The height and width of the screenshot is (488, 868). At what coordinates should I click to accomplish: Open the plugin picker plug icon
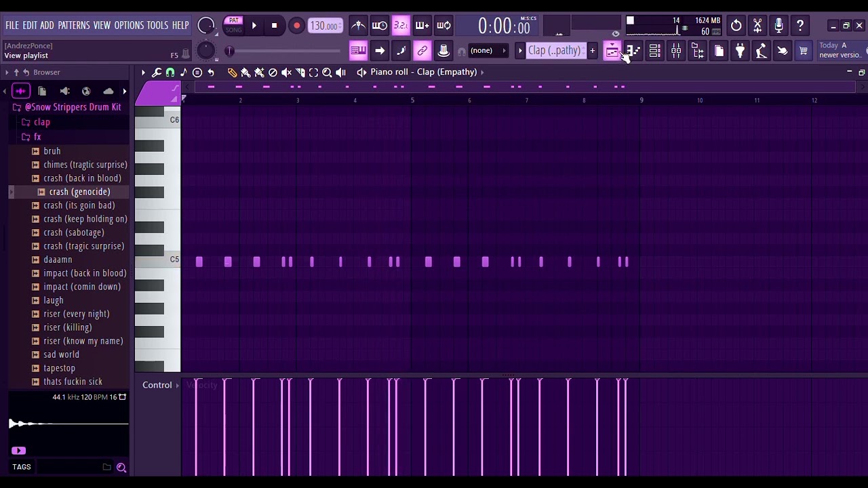(x=740, y=50)
